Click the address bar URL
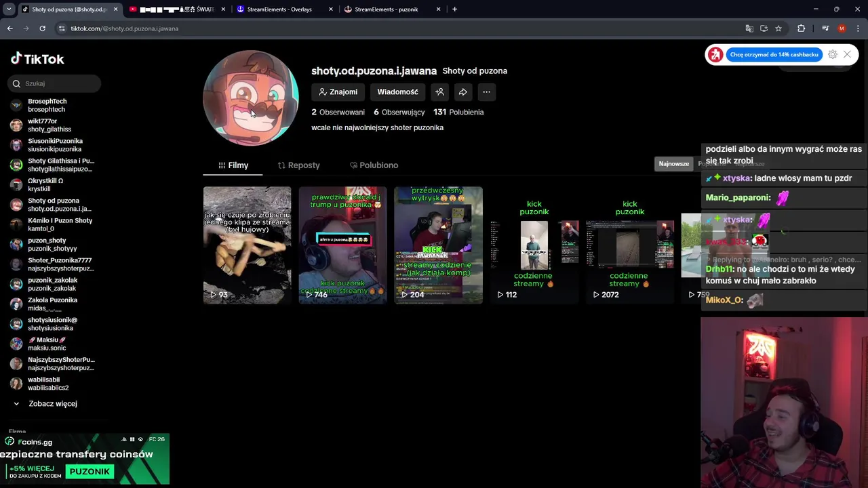The width and height of the screenshot is (868, 488). pyautogui.click(x=124, y=28)
